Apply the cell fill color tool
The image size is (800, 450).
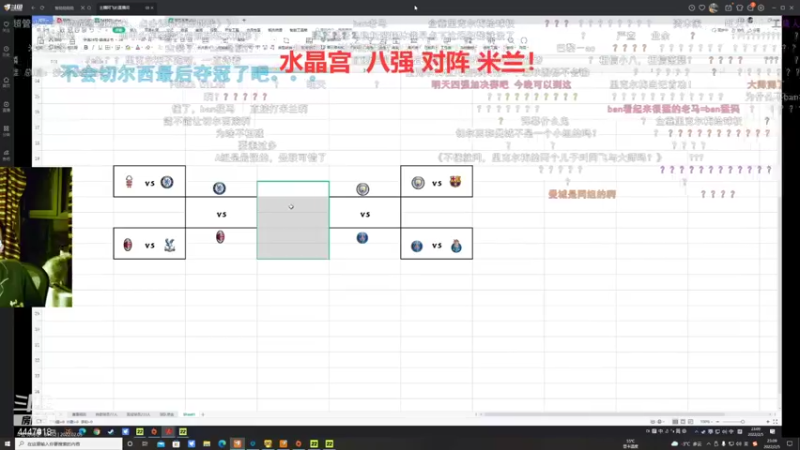click(128, 47)
